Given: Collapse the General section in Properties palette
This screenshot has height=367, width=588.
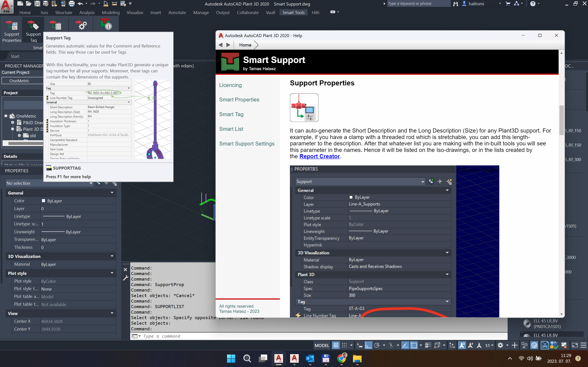Looking at the screenshot, I should click(112, 193).
